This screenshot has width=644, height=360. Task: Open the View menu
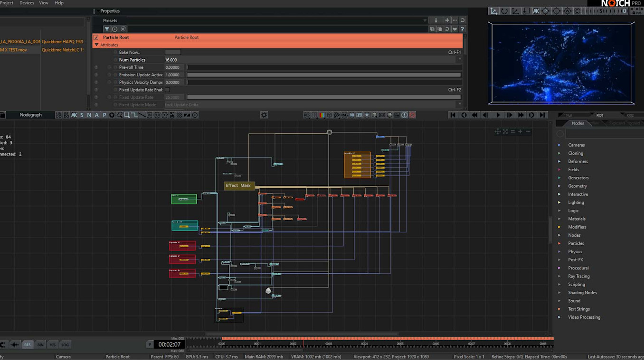coord(43,3)
